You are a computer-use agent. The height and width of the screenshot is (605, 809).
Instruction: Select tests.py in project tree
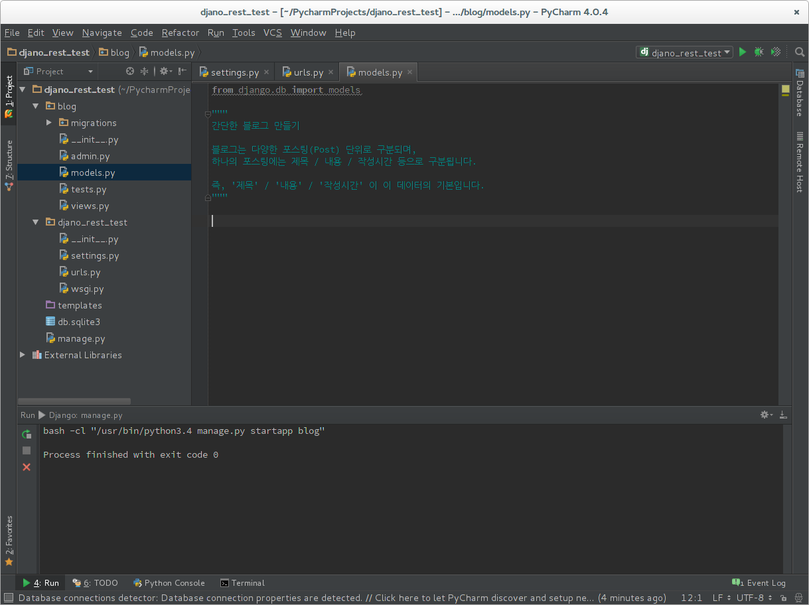89,189
